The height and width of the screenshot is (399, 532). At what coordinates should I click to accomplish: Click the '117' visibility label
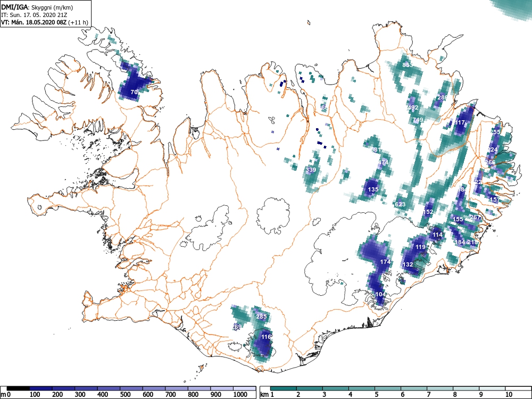[x=460, y=122]
